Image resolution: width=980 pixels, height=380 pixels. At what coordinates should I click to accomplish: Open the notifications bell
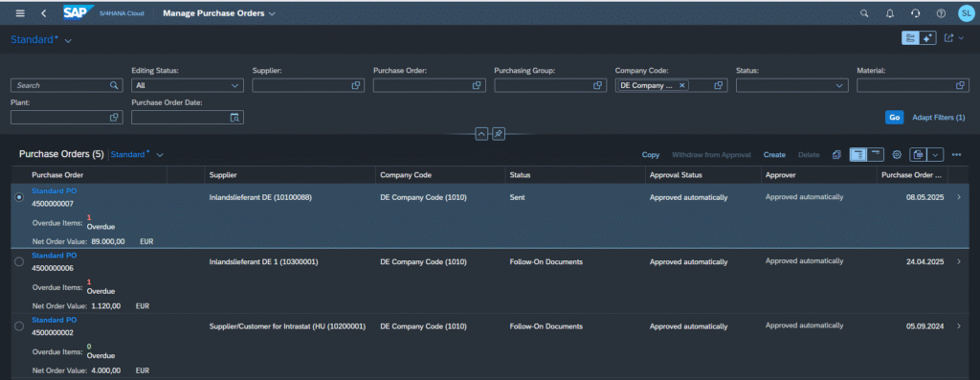(890, 13)
